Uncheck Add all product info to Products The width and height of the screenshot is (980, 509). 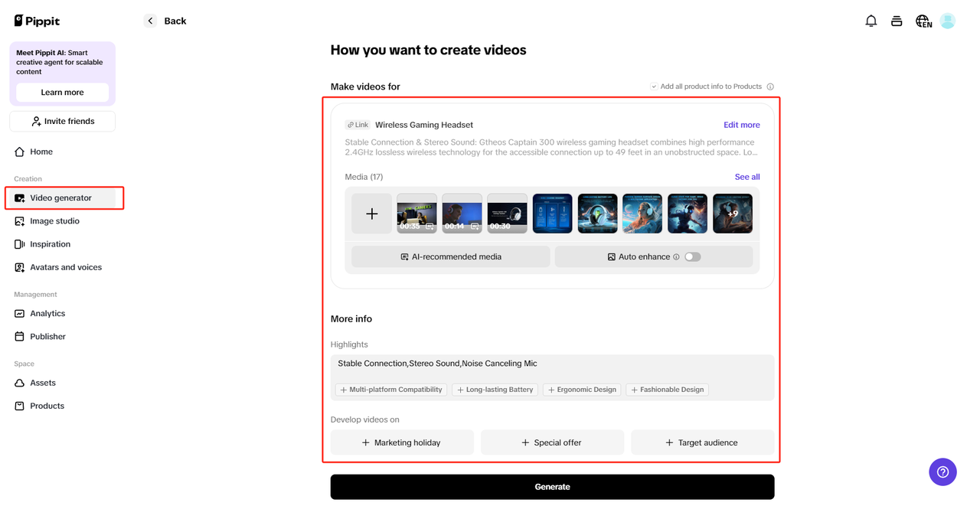(654, 86)
